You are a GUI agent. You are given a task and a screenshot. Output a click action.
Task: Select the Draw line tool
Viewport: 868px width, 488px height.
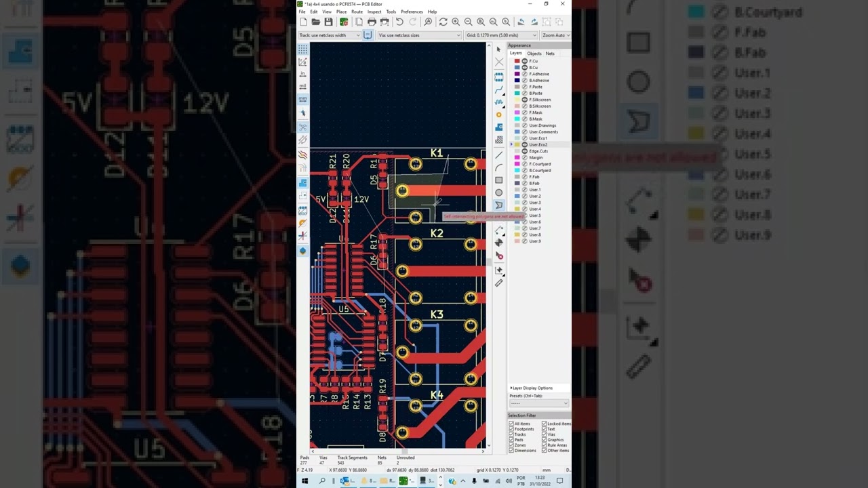(x=499, y=155)
